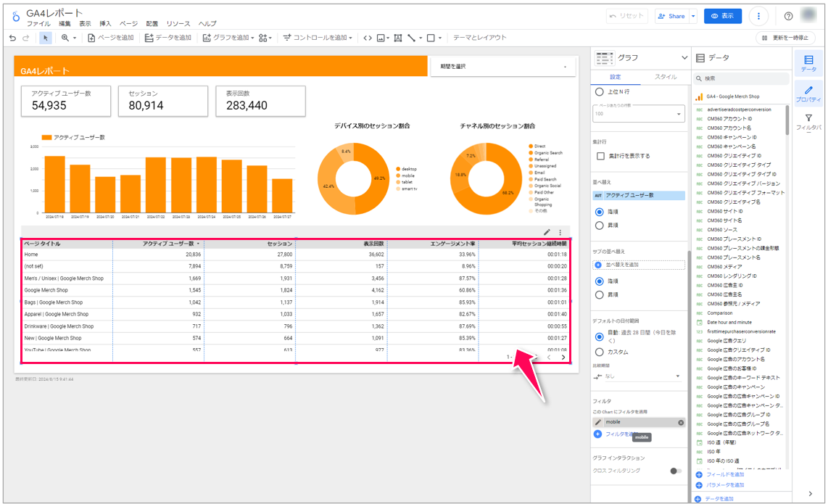Click the blue 表示 view button
The width and height of the screenshot is (828, 504).
(x=722, y=16)
